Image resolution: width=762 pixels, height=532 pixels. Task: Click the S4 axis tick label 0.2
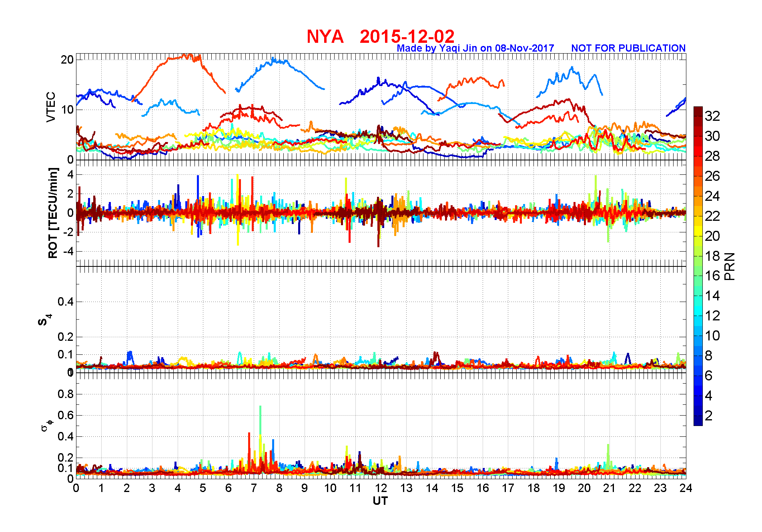pyautogui.click(x=66, y=337)
